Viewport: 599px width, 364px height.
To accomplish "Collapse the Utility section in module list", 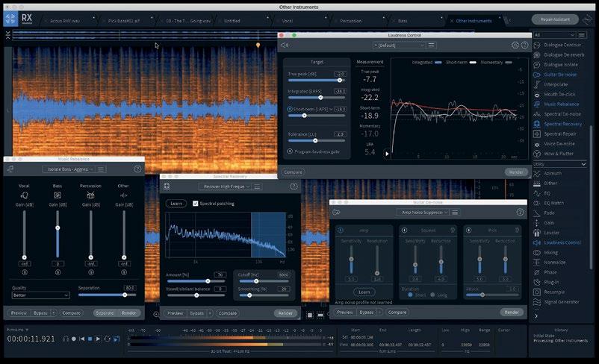I will coord(583,164).
